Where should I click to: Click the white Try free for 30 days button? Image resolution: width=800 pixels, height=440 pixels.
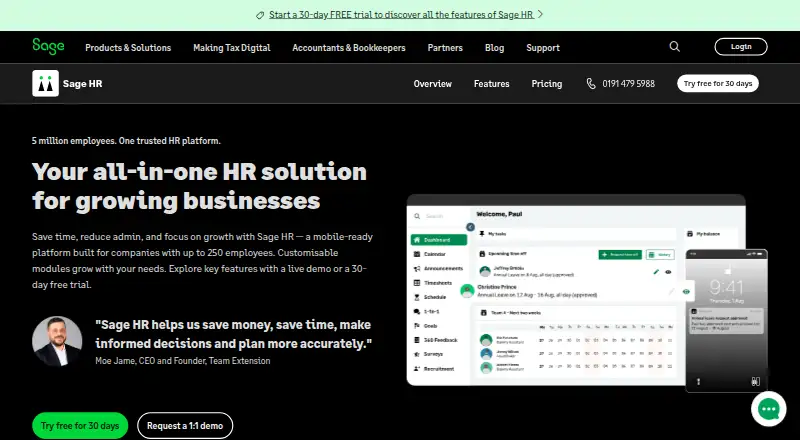(718, 83)
